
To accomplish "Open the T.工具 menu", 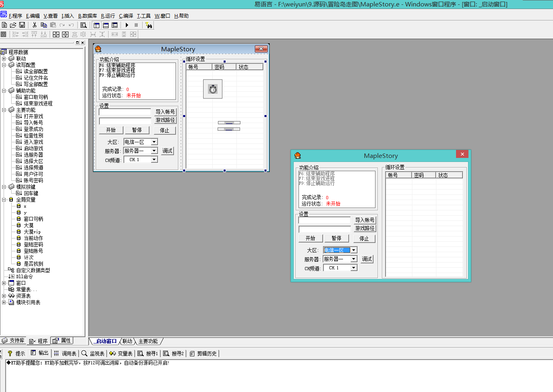I will [144, 16].
